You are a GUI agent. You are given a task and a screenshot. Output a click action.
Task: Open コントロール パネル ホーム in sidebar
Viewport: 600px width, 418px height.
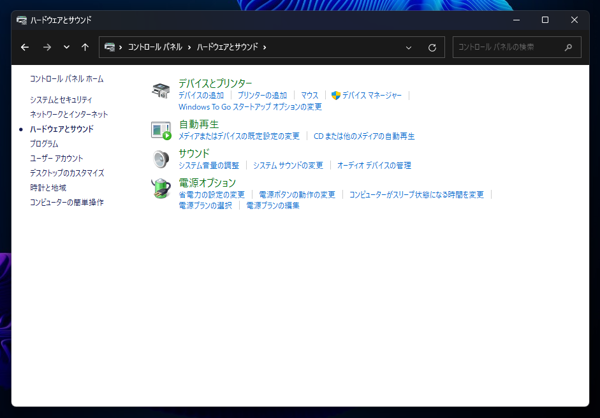point(67,79)
